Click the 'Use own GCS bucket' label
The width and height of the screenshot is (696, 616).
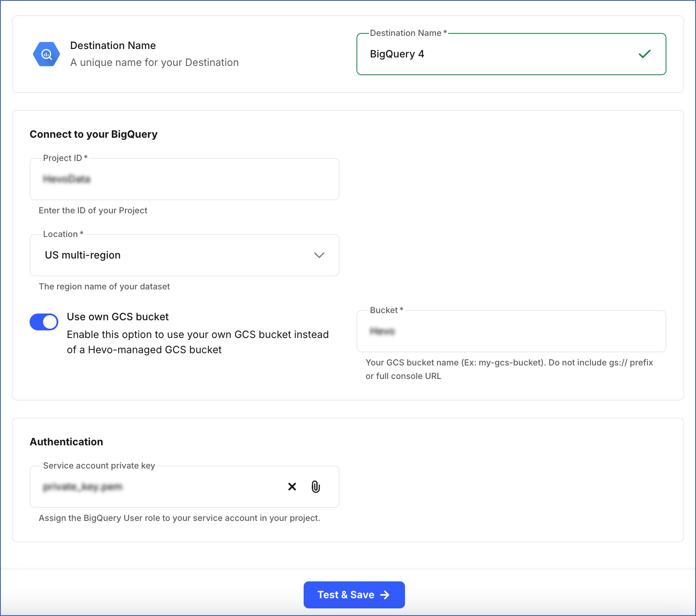pos(118,317)
